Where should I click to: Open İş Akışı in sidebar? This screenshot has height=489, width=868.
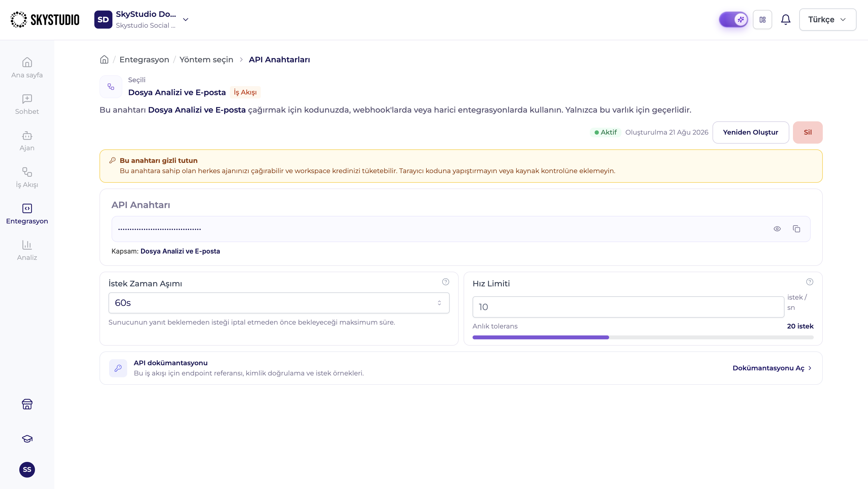tap(27, 177)
